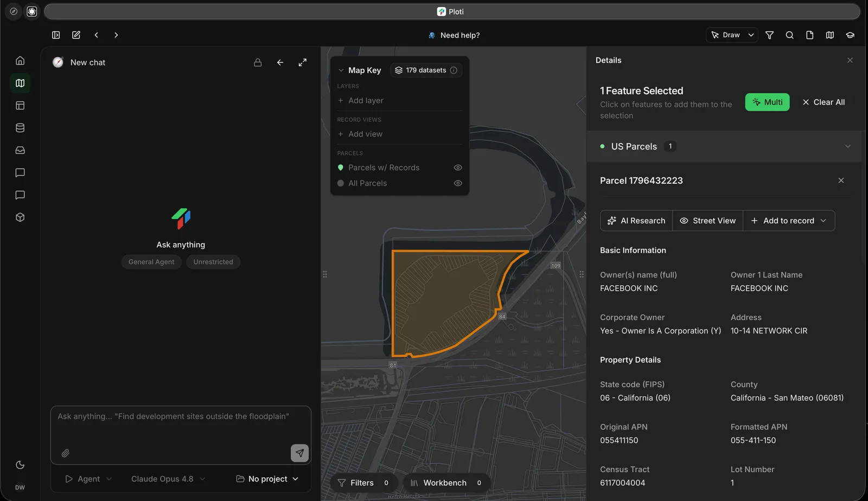
Task: Open the cube icon in sidebar
Action: 20,217
